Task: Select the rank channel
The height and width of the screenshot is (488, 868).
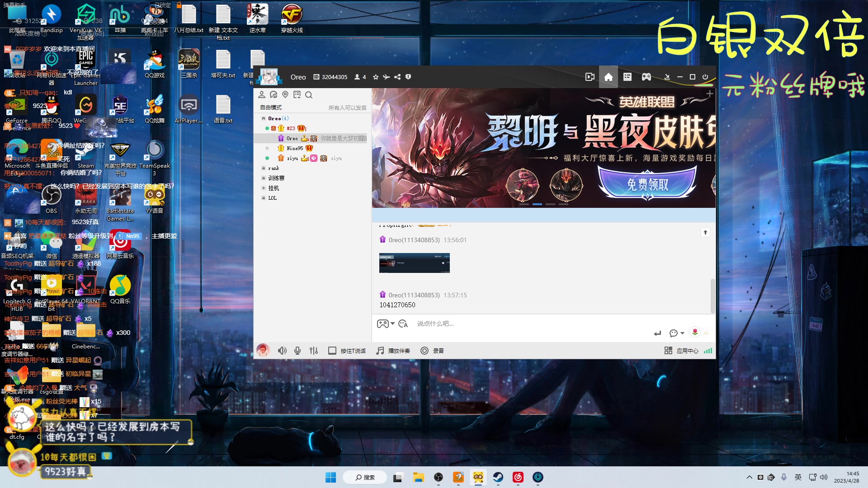Action: coord(274,168)
